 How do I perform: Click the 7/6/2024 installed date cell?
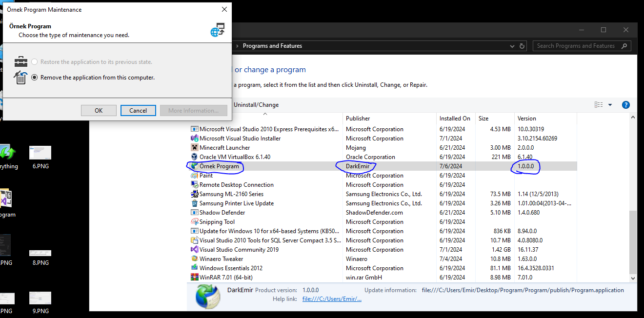(451, 166)
